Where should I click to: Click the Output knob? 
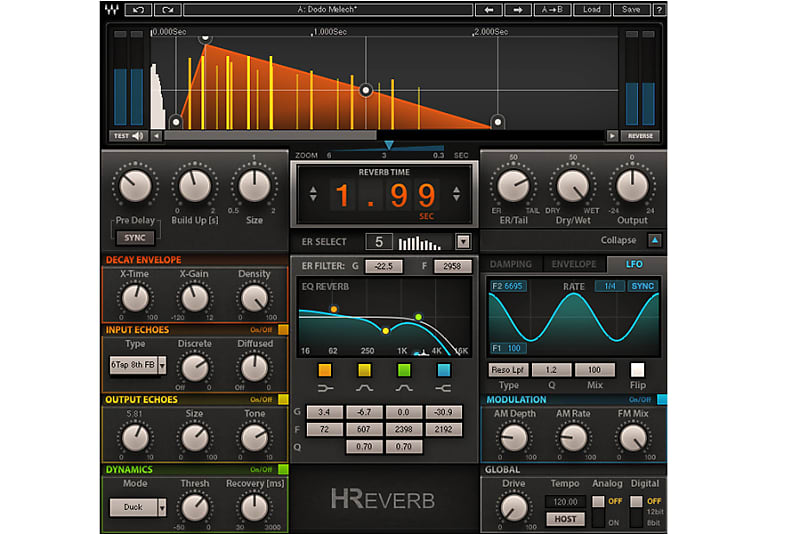(632, 186)
